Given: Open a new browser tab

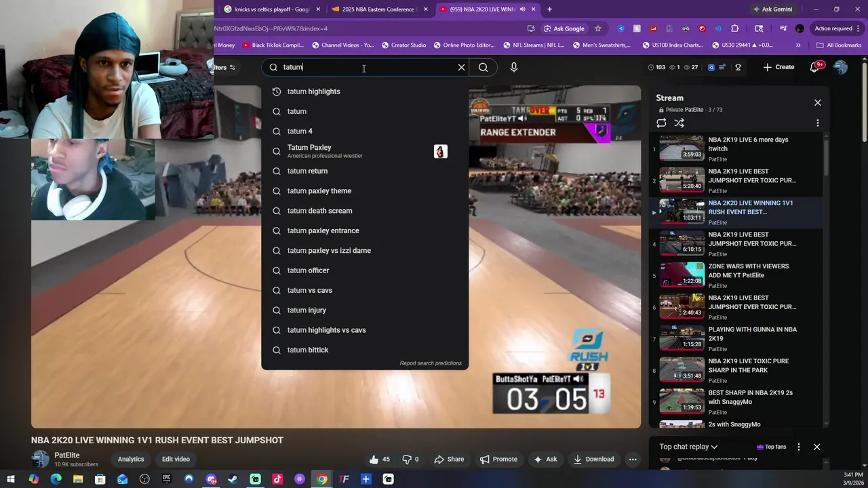Looking at the screenshot, I should 549,9.
